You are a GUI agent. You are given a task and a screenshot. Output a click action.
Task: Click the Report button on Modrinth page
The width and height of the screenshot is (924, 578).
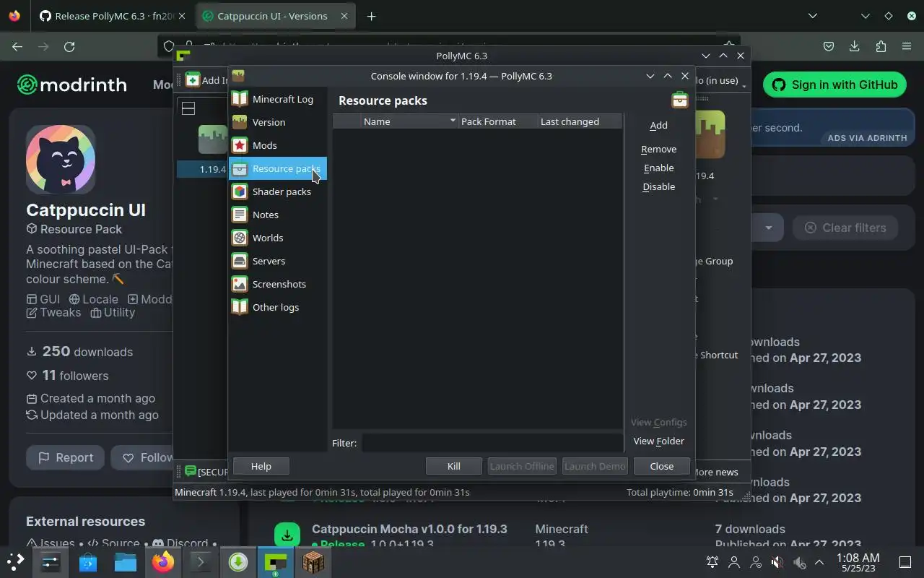coord(66,457)
